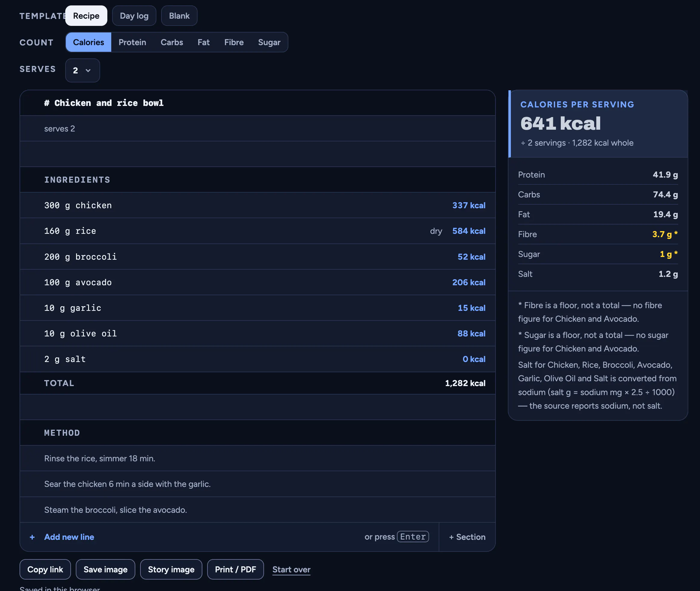Click the METHOD section heading
Screen dimensions: 700x591
[x=257, y=432]
